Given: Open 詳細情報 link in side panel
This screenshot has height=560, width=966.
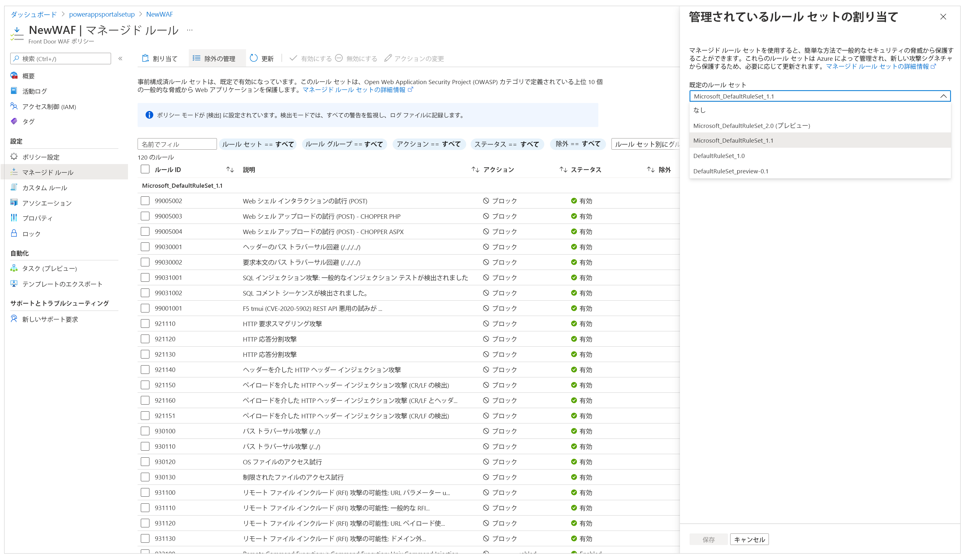Looking at the screenshot, I should pyautogui.click(x=881, y=66).
